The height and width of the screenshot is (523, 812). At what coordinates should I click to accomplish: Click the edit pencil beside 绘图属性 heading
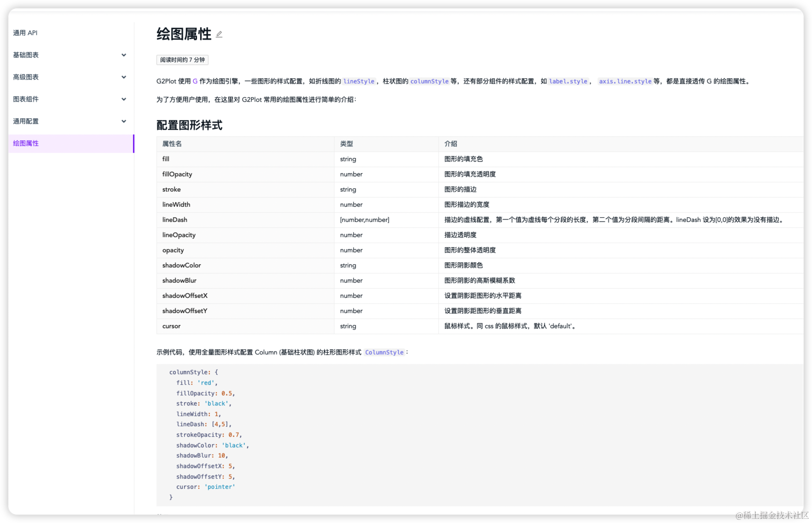click(x=219, y=34)
